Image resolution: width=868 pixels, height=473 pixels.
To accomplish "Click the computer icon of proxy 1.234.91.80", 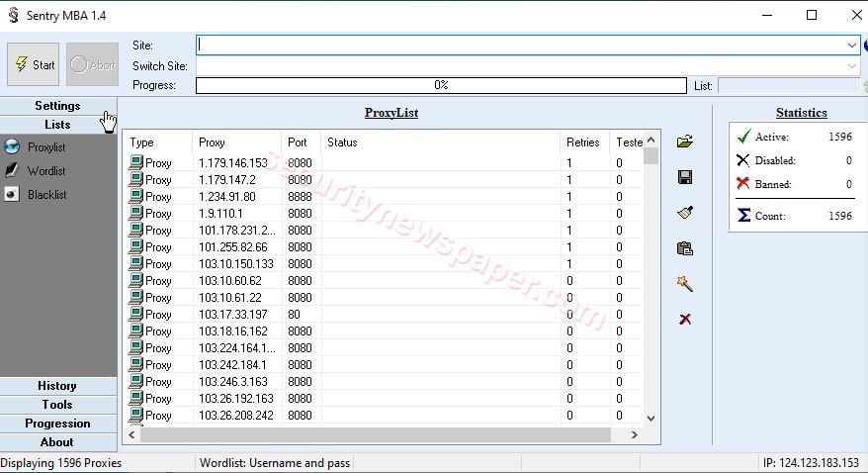I will coord(136,196).
